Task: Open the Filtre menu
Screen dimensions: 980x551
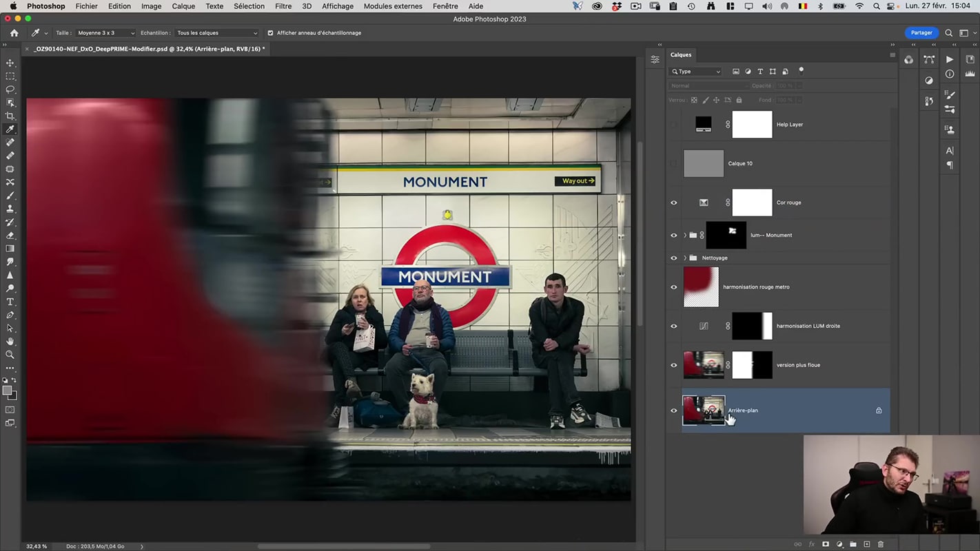Action: pyautogui.click(x=283, y=6)
